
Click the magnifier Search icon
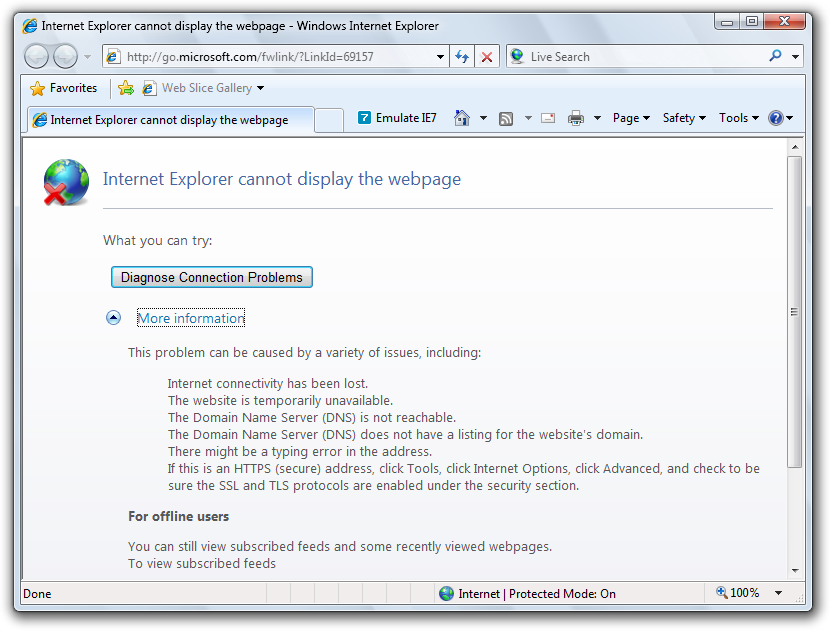tap(775, 56)
